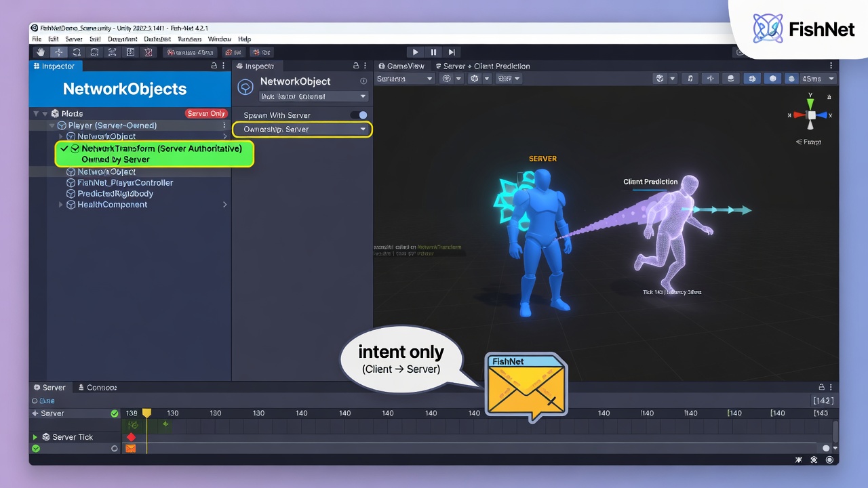Click the Pause button
Viewport: 868px width, 488px height.
coord(434,52)
